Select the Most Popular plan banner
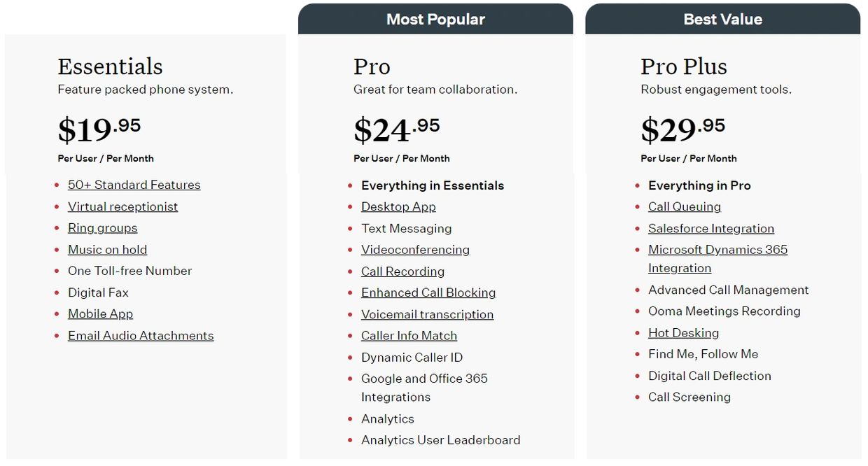The width and height of the screenshot is (868, 466). (x=435, y=19)
